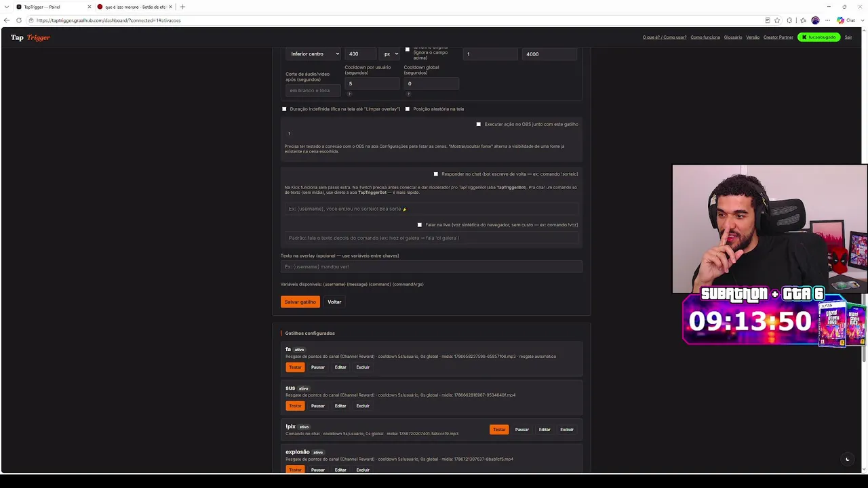Open the Copilot Chat button
The height and width of the screenshot is (488, 868).
(846, 20)
